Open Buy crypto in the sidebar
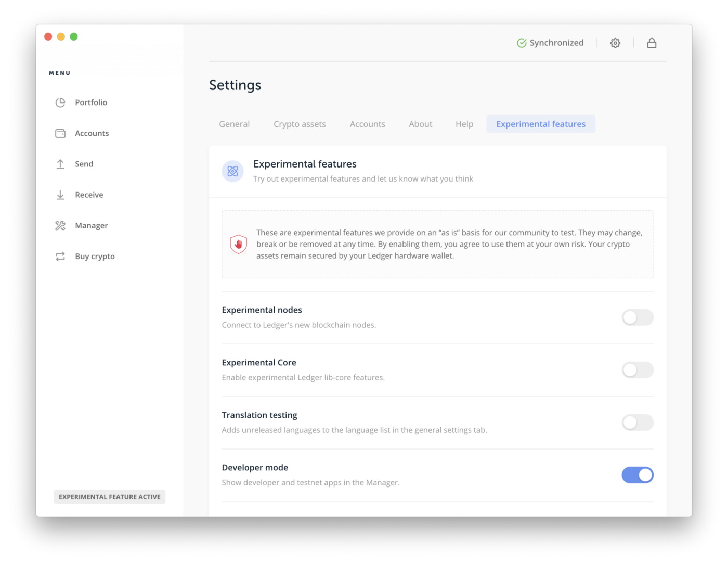Screen dimensions: 728x564 (x=95, y=256)
